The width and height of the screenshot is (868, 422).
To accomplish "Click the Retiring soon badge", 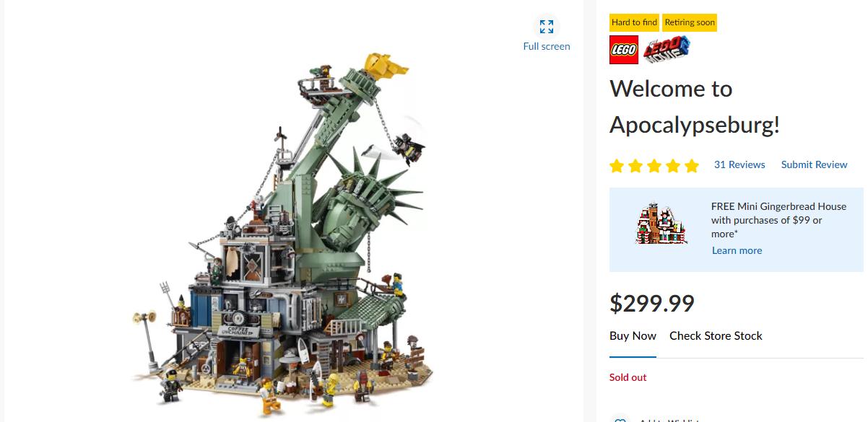I will pyautogui.click(x=690, y=22).
